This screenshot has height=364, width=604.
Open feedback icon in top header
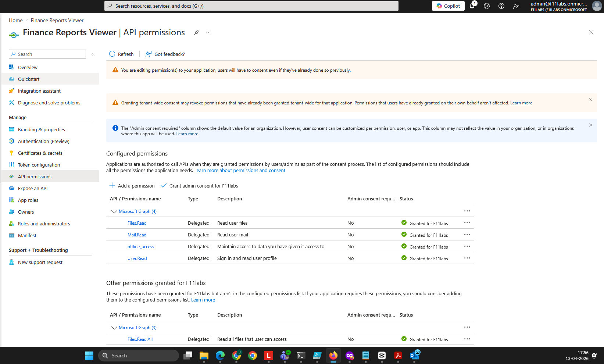(516, 6)
